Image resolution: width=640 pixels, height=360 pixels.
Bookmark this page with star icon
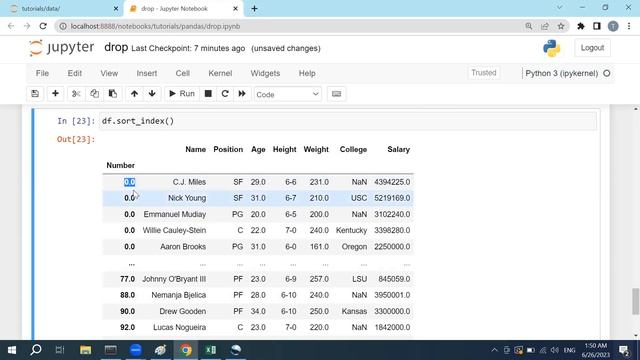pyautogui.click(x=561, y=26)
